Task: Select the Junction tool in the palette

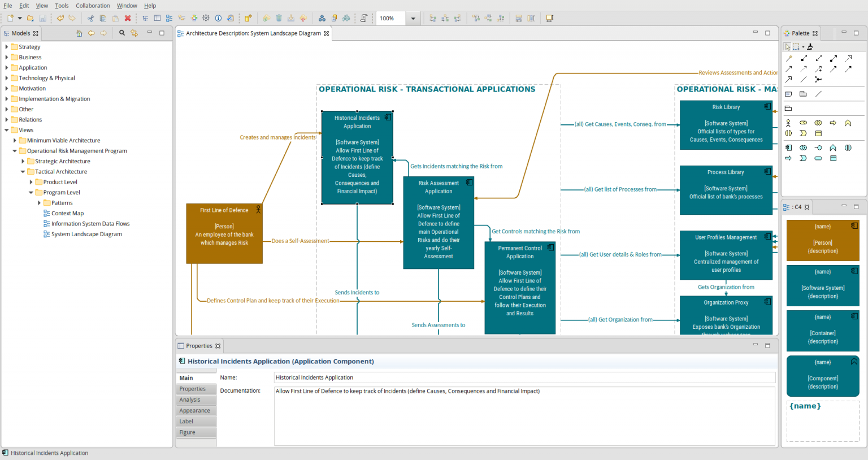Action: (x=817, y=79)
